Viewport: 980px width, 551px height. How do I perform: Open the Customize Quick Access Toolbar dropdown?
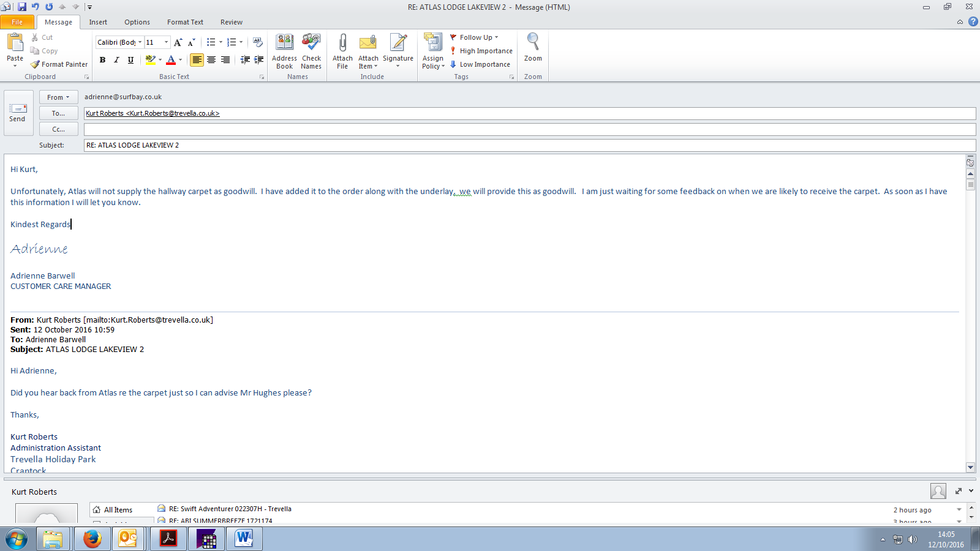89,7
